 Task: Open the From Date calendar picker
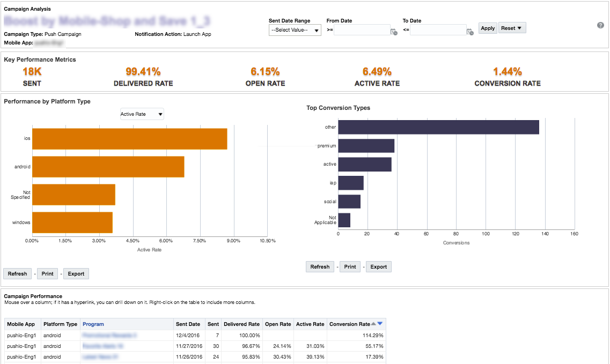(394, 32)
